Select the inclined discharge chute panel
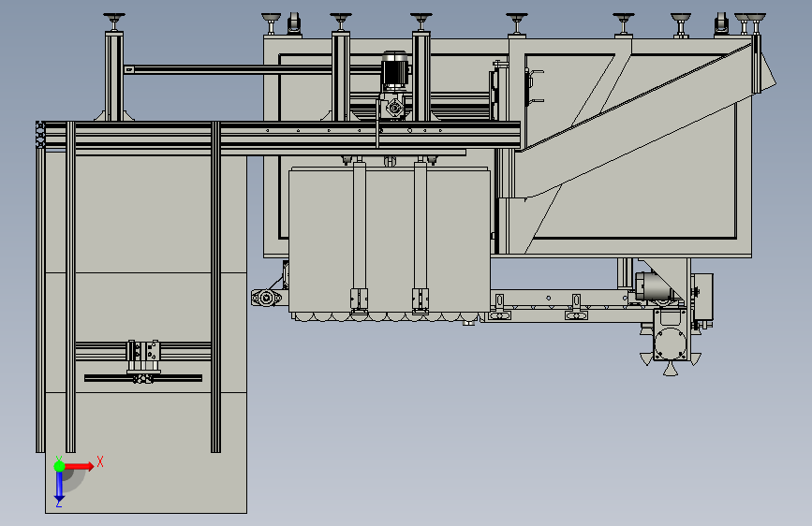This screenshot has height=526, width=812. coord(634,122)
